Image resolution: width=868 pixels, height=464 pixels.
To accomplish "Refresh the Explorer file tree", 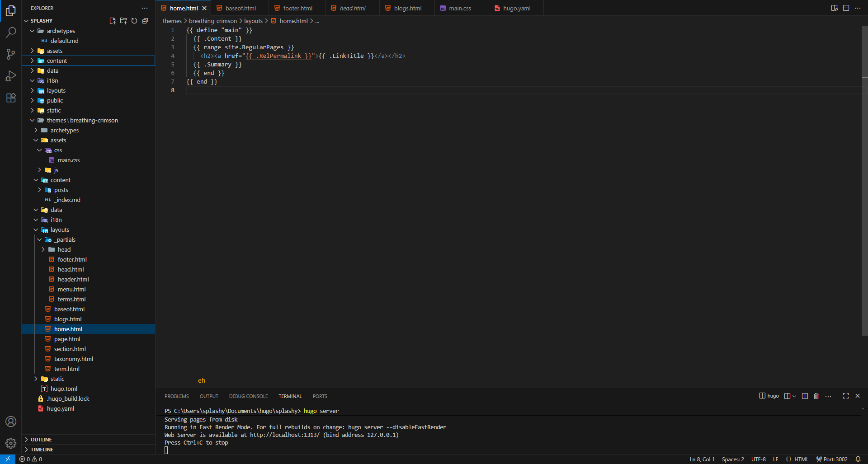I will [x=134, y=21].
